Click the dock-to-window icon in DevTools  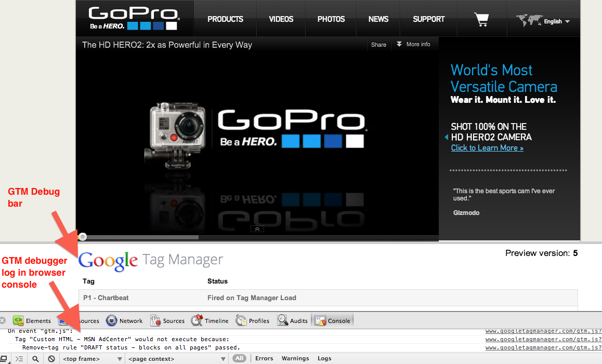click(4, 359)
